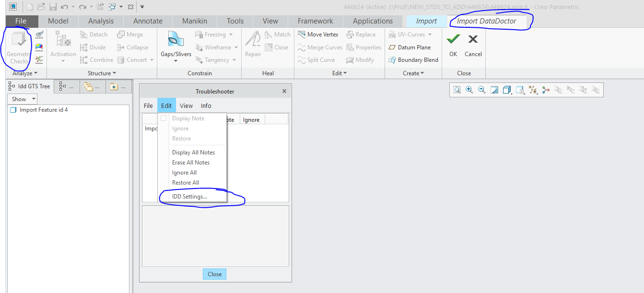Open the Boundary Blend tool

point(413,59)
